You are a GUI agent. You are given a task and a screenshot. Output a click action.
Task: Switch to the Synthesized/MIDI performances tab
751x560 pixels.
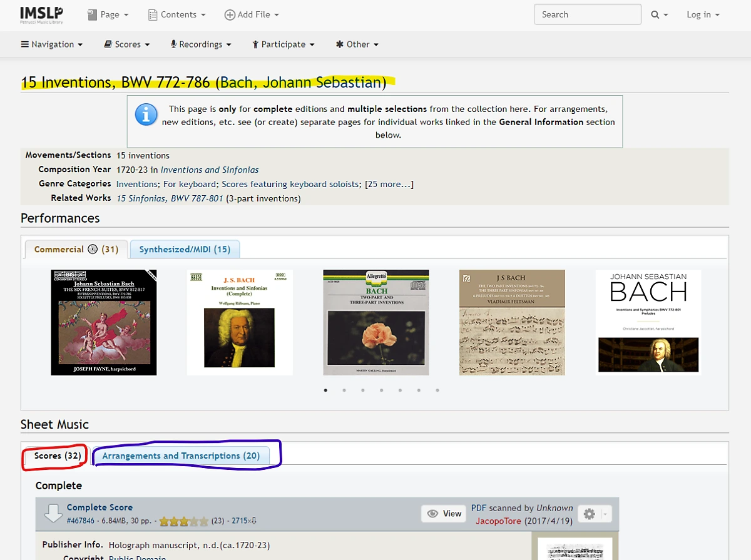point(185,248)
